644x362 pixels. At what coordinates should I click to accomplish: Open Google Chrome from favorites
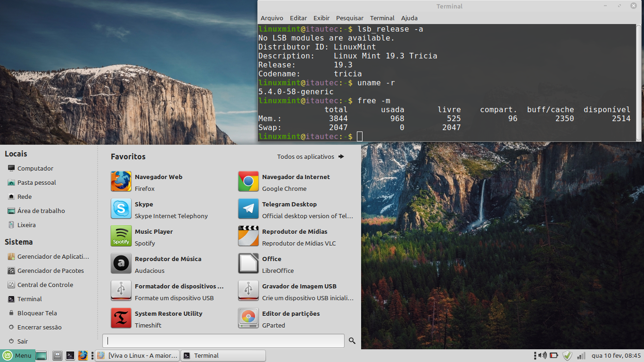[x=296, y=182]
